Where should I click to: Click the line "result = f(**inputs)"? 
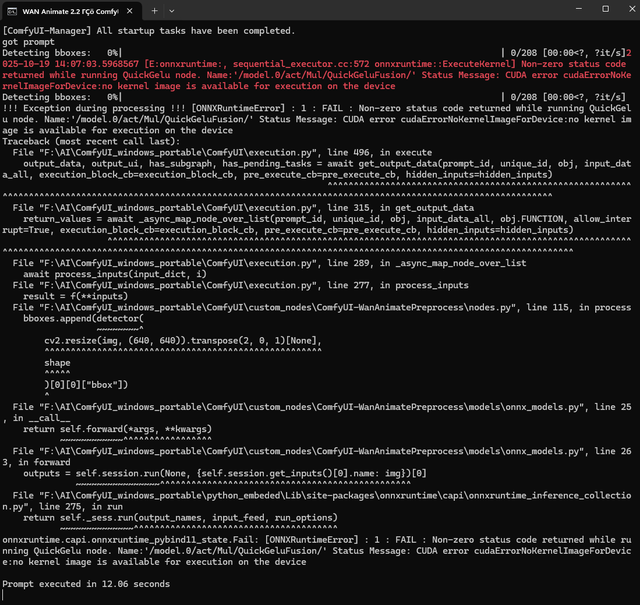(76, 296)
